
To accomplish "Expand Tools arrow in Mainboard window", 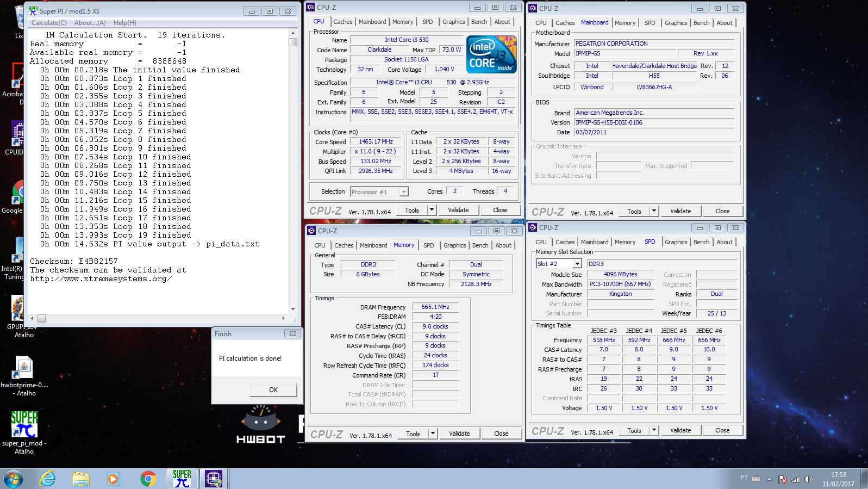I will click(654, 211).
